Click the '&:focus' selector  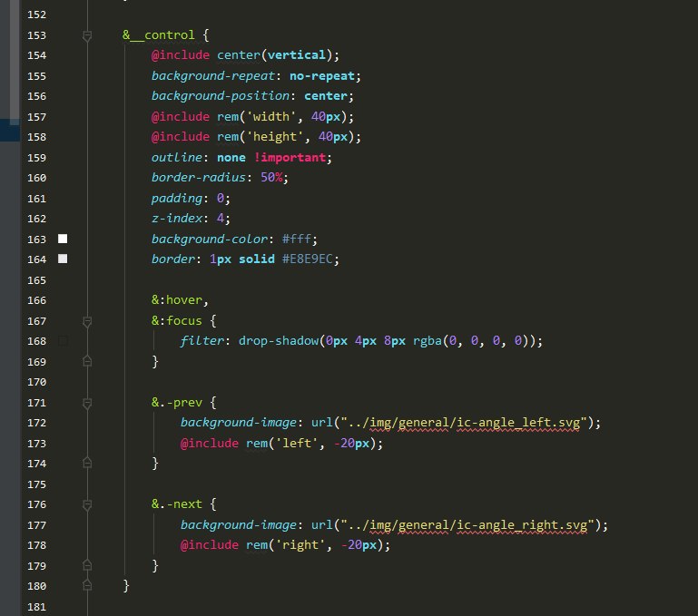(x=176, y=321)
